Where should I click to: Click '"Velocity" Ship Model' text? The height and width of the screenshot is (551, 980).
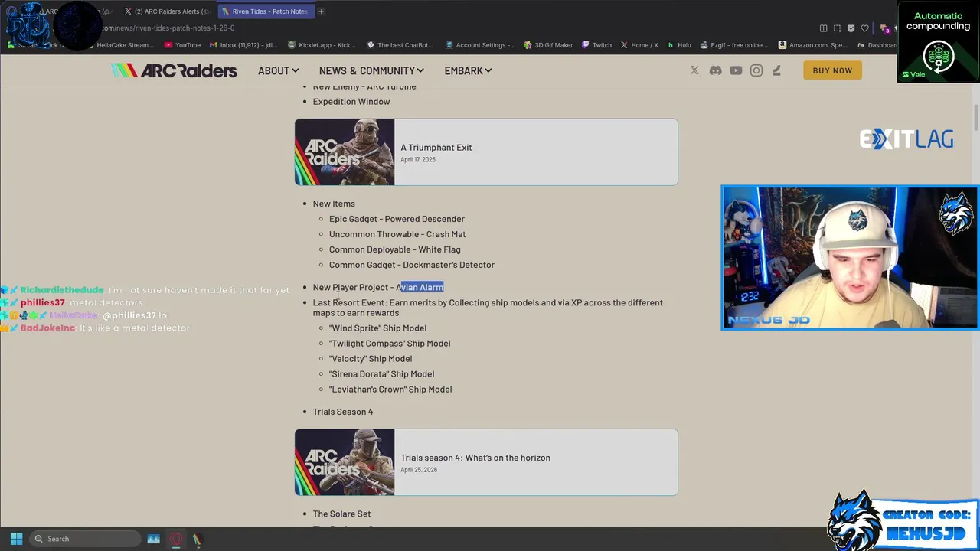pyautogui.click(x=371, y=359)
